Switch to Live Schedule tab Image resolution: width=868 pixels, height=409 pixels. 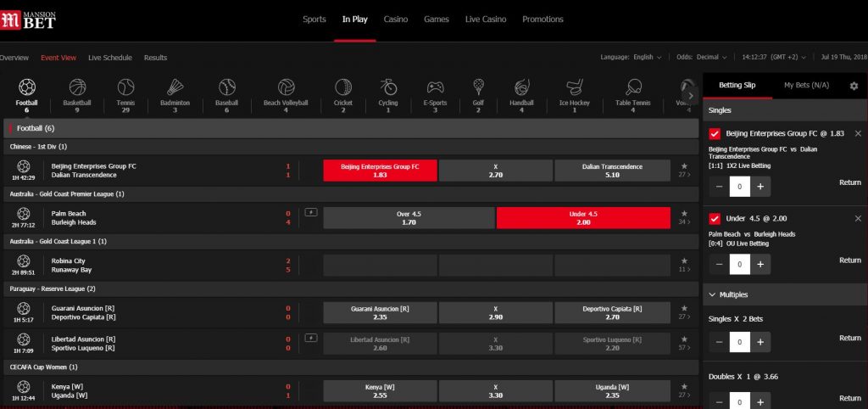click(110, 58)
